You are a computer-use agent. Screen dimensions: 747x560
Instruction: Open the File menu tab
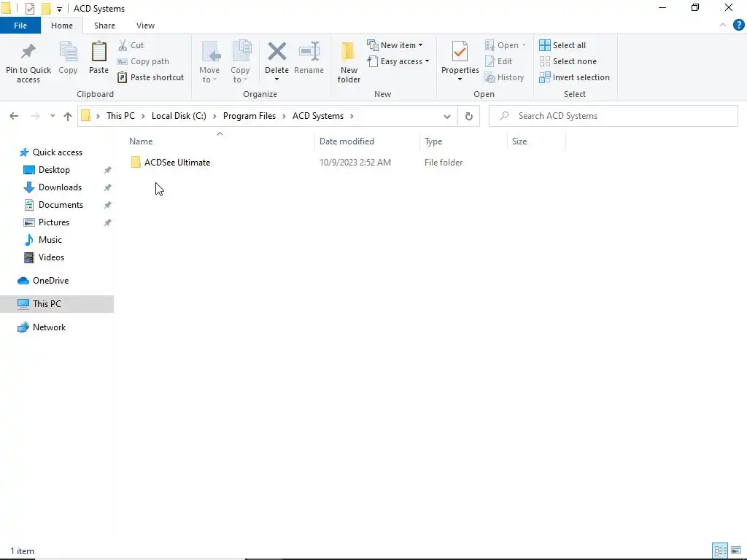pyautogui.click(x=20, y=26)
